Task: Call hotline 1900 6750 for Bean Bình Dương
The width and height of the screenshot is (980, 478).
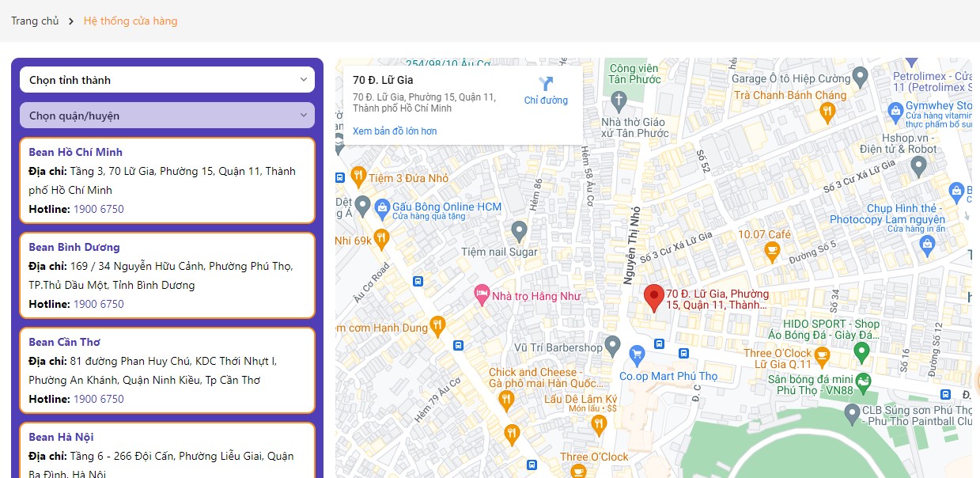Action: [x=99, y=304]
